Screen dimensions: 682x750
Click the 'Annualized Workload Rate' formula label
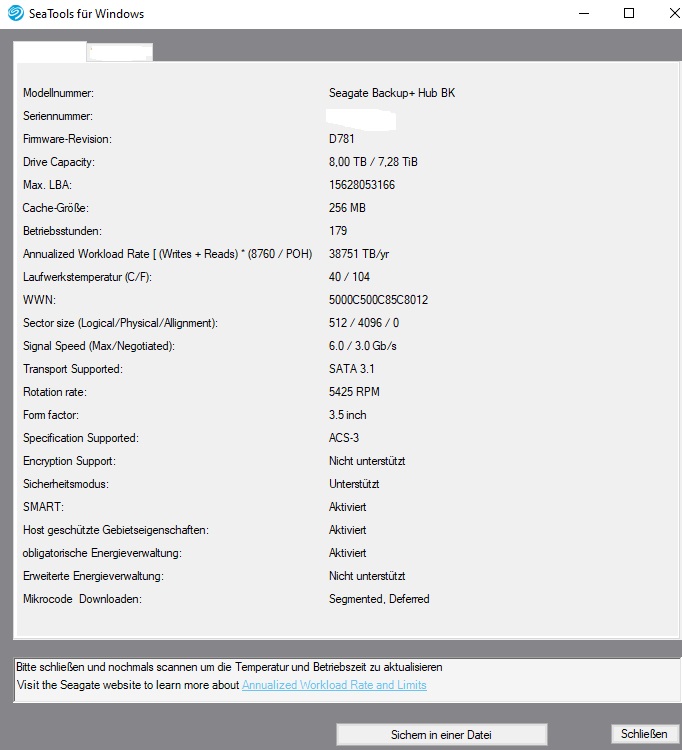point(167,254)
